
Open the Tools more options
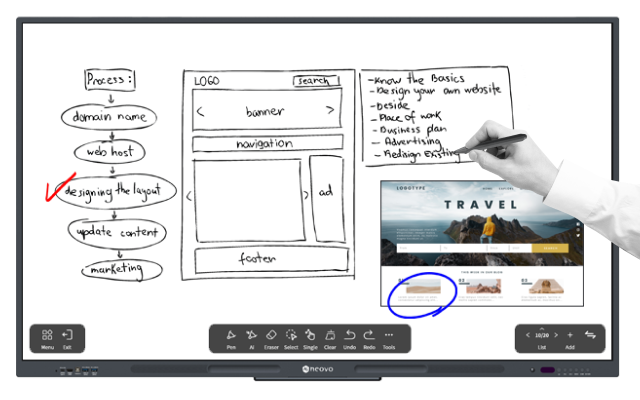tap(389, 336)
